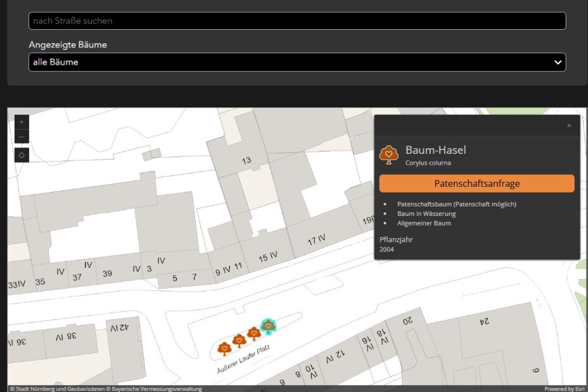Select the second orange tree from left
This screenshot has height=392, width=588.
coord(239,341)
